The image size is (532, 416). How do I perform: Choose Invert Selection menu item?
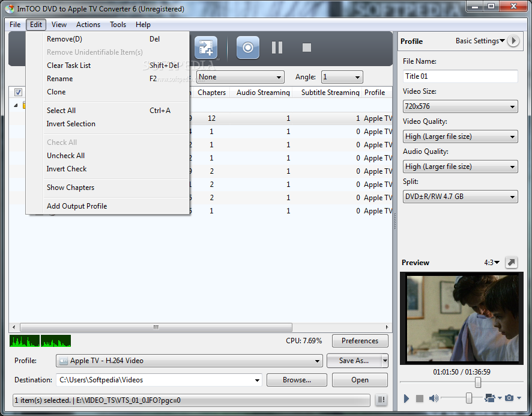pos(107,124)
